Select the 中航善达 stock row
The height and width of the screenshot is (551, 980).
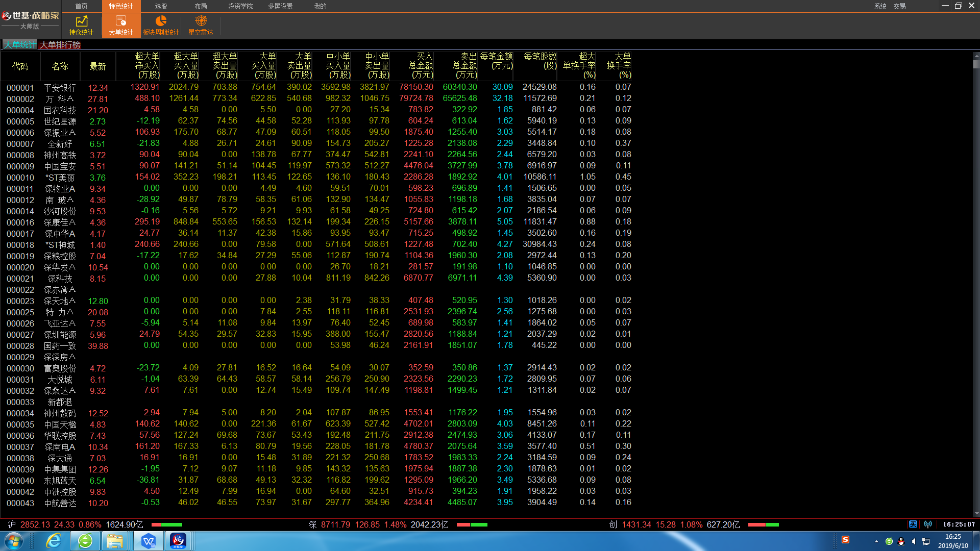pos(316,503)
